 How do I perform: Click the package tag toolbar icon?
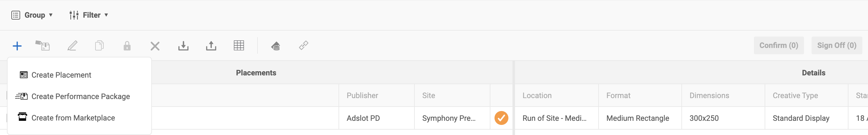[x=43, y=45]
